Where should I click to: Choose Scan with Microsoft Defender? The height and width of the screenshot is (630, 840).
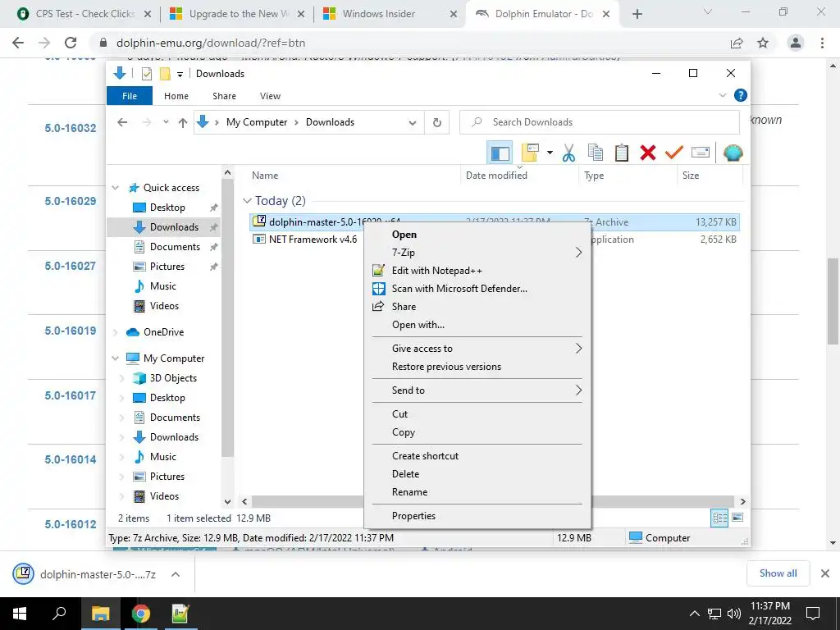[477, 289]
